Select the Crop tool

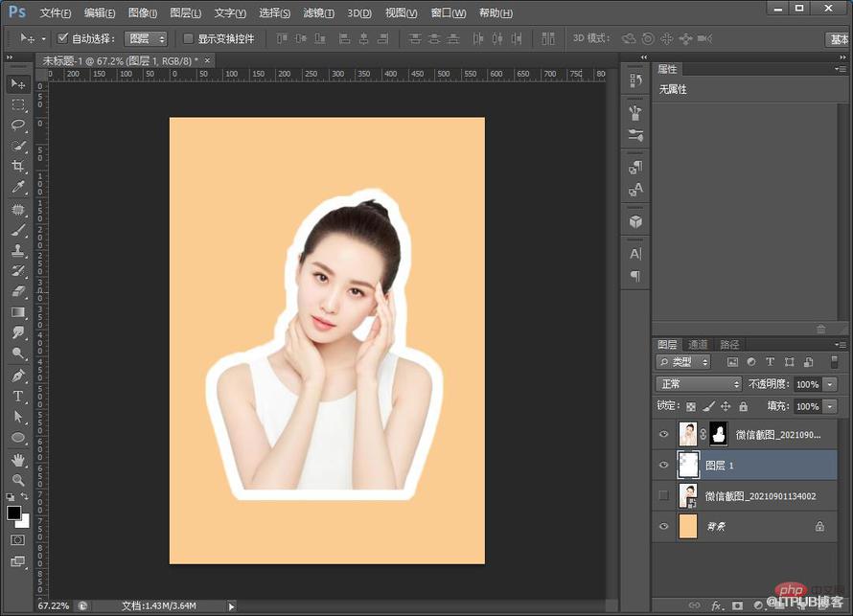point(18,167)
